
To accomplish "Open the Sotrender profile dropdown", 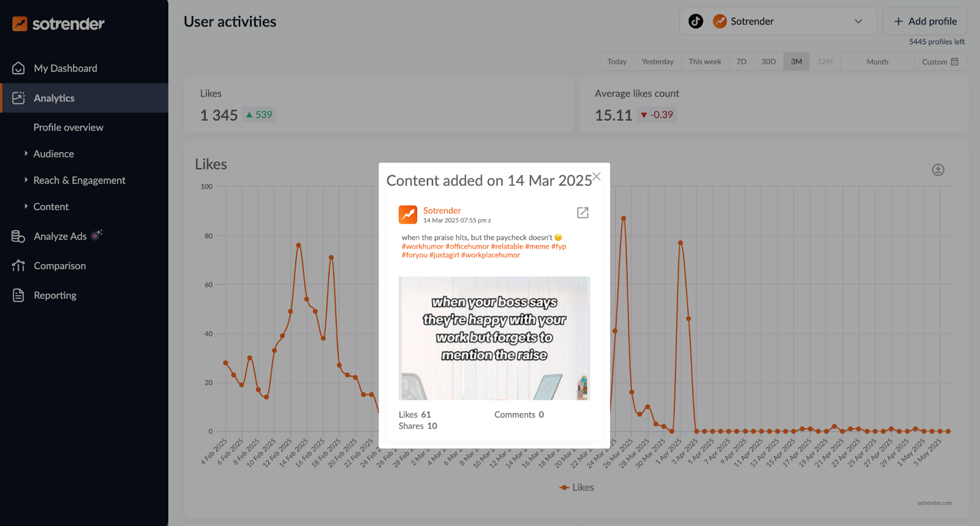I will 858,21.
